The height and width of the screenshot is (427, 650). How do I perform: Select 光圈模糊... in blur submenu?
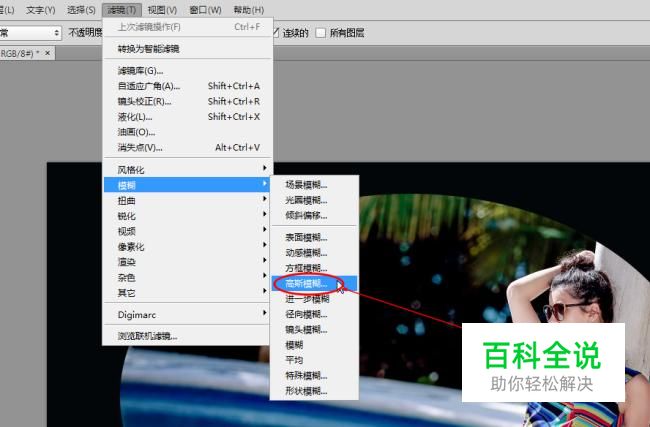point(314,200)
